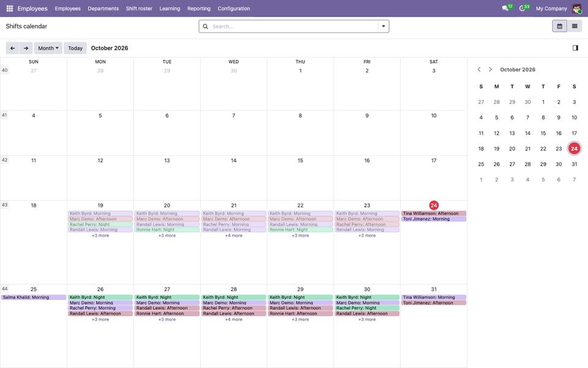Viewport: 588px width, 368px height.
Task: Open 'Toni Jimenez: Morning' shift on October 24
Action: point(434,218)
